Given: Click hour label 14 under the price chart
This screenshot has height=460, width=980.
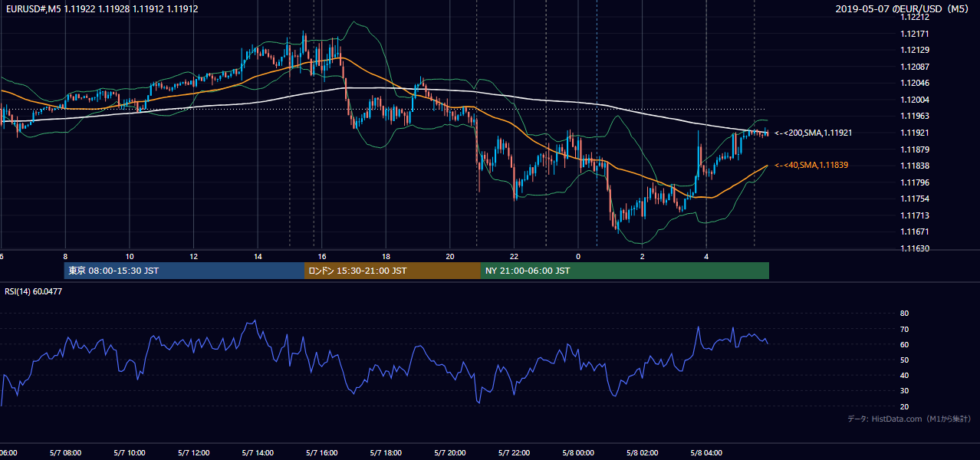Looking at the screenshot, I should point(258,256).
